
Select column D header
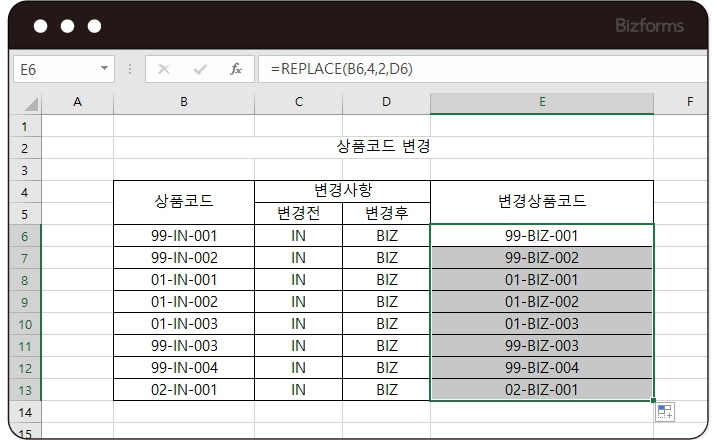click(x=386, y=102)
